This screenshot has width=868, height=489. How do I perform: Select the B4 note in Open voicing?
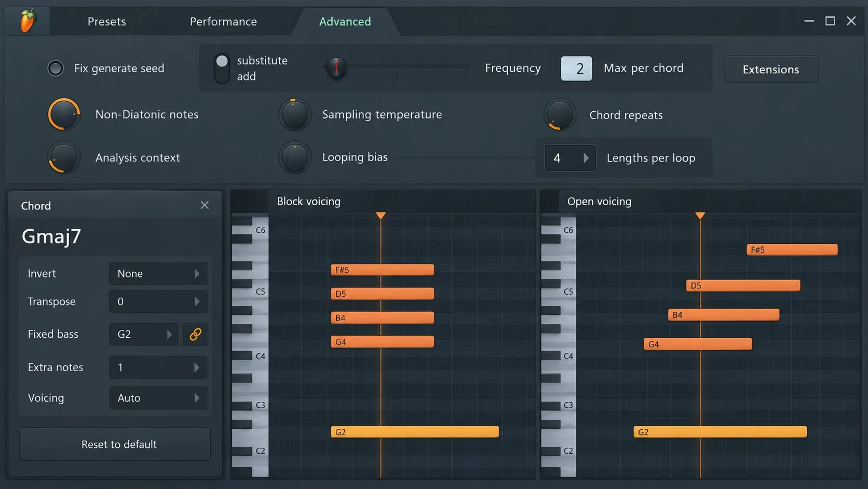pyautogui.click(x=724, y=314)
